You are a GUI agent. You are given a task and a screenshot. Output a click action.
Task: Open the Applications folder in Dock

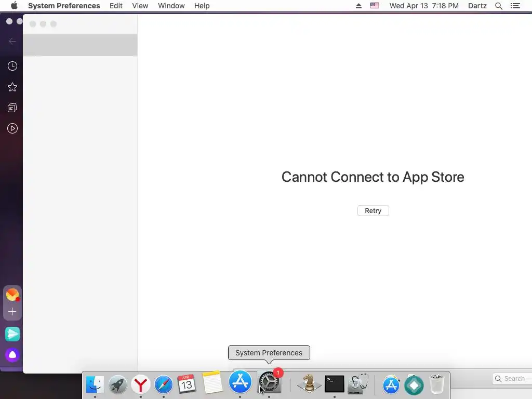point(391,385)
